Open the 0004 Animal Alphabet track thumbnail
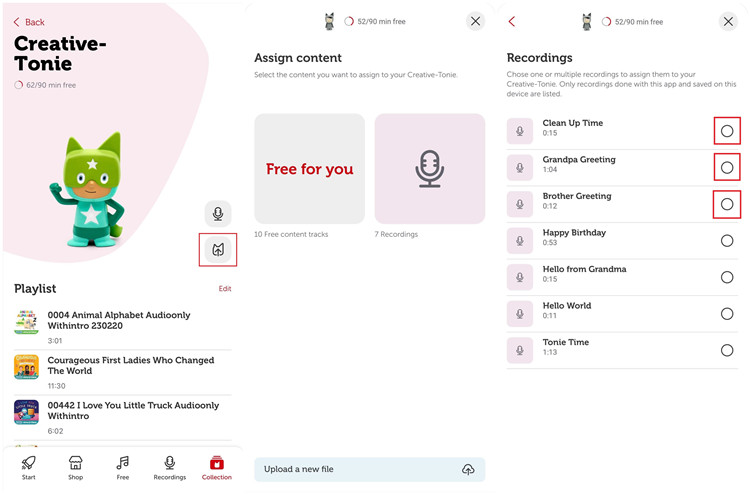The width and height of the screenshot is (750, 494). click(27, 322)
